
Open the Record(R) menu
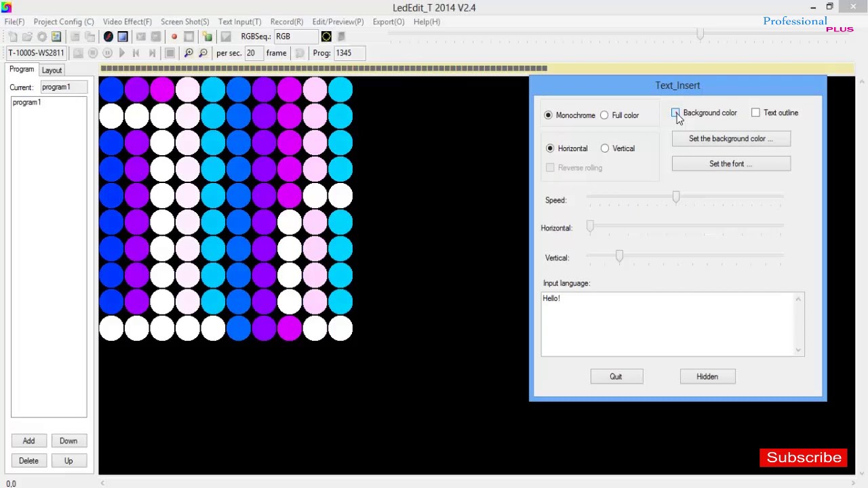[287, 22]
